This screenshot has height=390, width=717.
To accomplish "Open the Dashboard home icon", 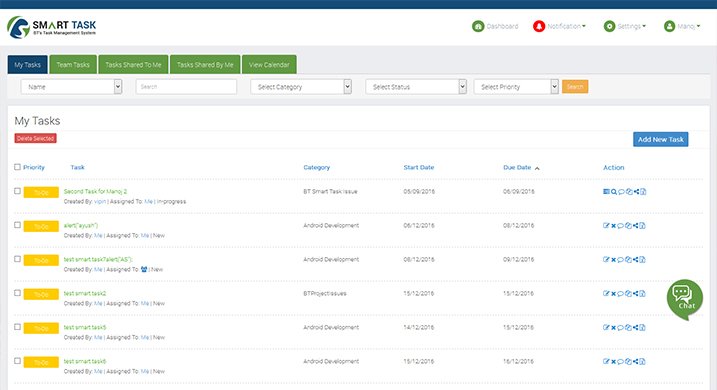I will click(x=478, y=26).
